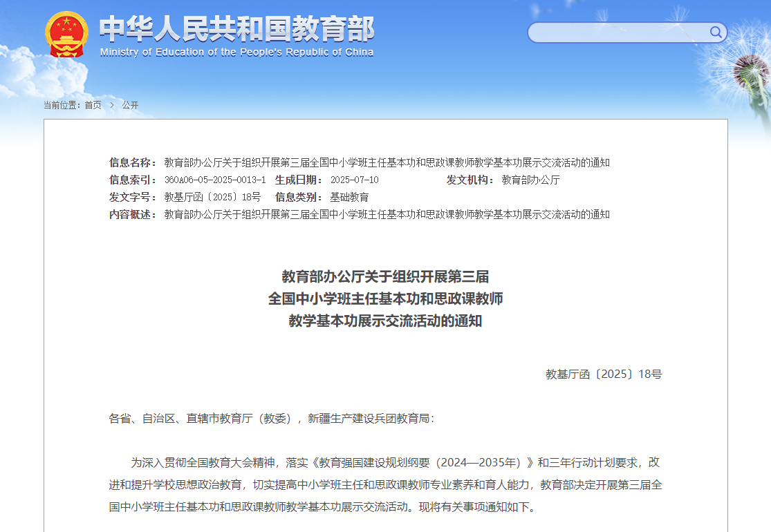Click the 发文字号 value in info table
This screenshot has height=532, width=771.
coord(212,198)
